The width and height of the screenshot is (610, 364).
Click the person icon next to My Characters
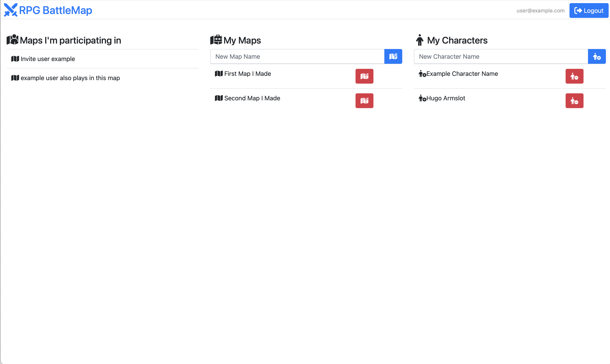pos(420,40)
